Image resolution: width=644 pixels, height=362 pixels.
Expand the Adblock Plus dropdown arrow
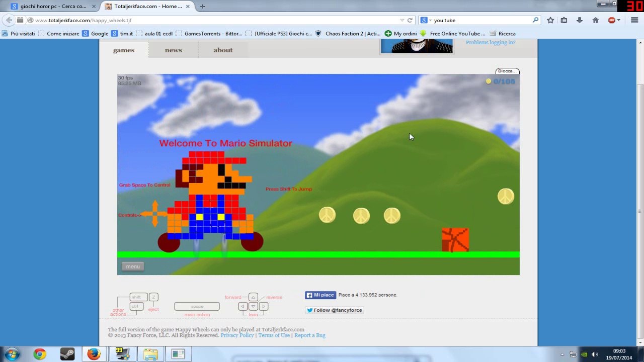click(x=618, y=20)
